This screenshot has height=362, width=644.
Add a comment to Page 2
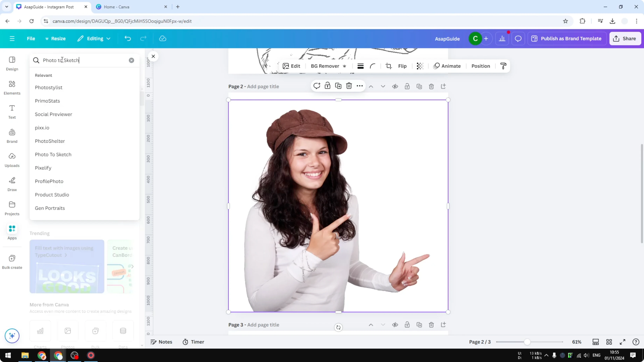[317, 86]
